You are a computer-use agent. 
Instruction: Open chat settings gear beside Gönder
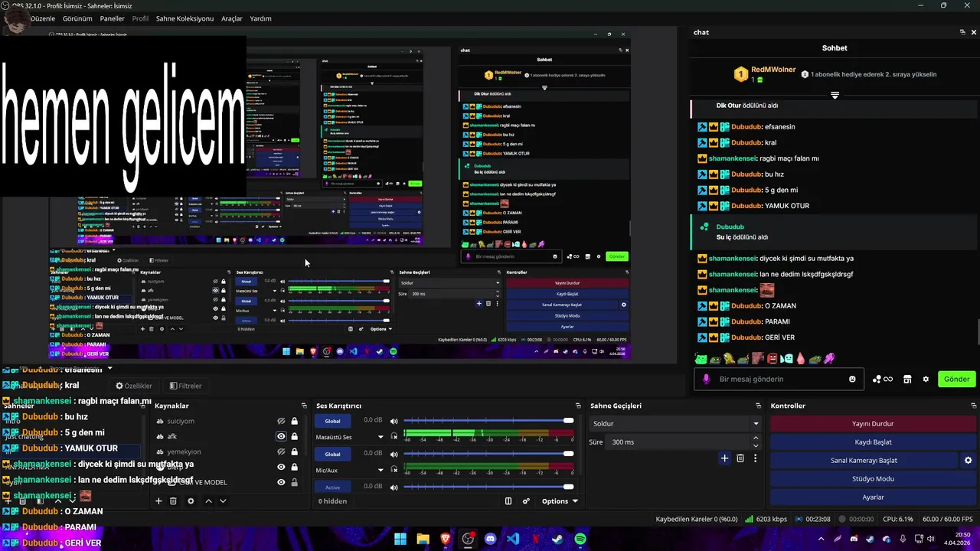926,379
